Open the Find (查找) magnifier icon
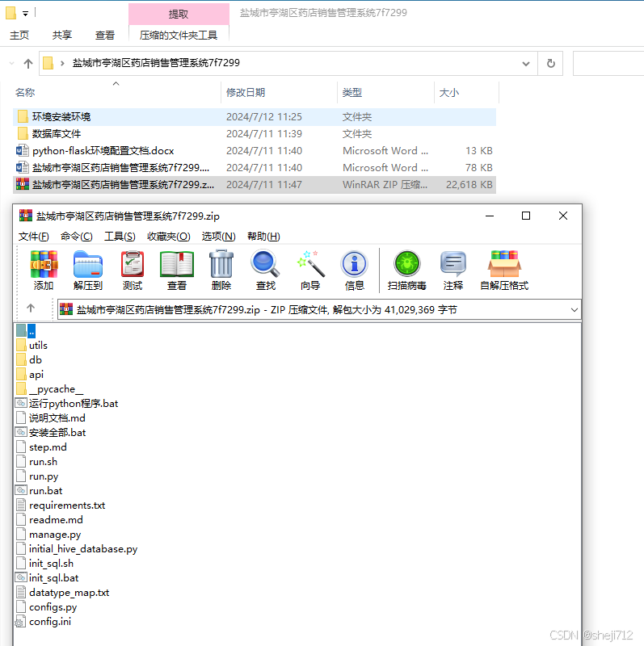The width and height of the screenshot is (644, 646). click(x=266, y=265)
